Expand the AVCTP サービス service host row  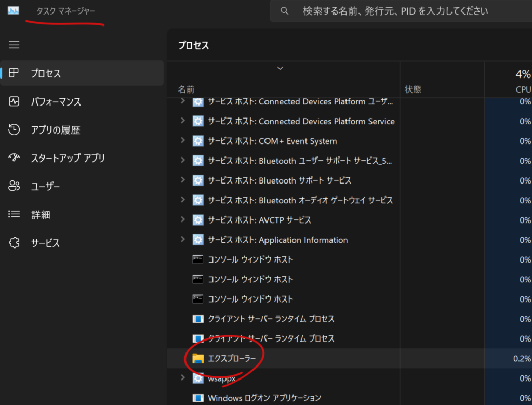[x=182, y=220]
